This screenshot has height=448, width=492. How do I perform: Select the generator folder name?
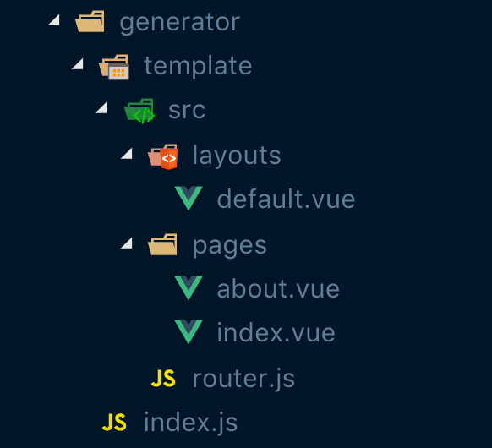pos(180,23)
